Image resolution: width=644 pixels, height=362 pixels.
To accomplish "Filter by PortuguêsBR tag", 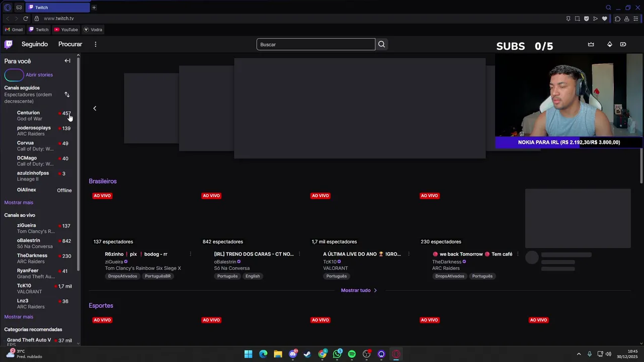I will [157, 276].
